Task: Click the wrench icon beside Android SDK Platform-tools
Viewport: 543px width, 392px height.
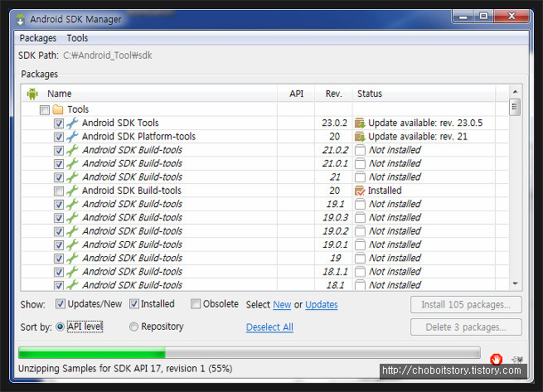Action: (x=72, y=137)
